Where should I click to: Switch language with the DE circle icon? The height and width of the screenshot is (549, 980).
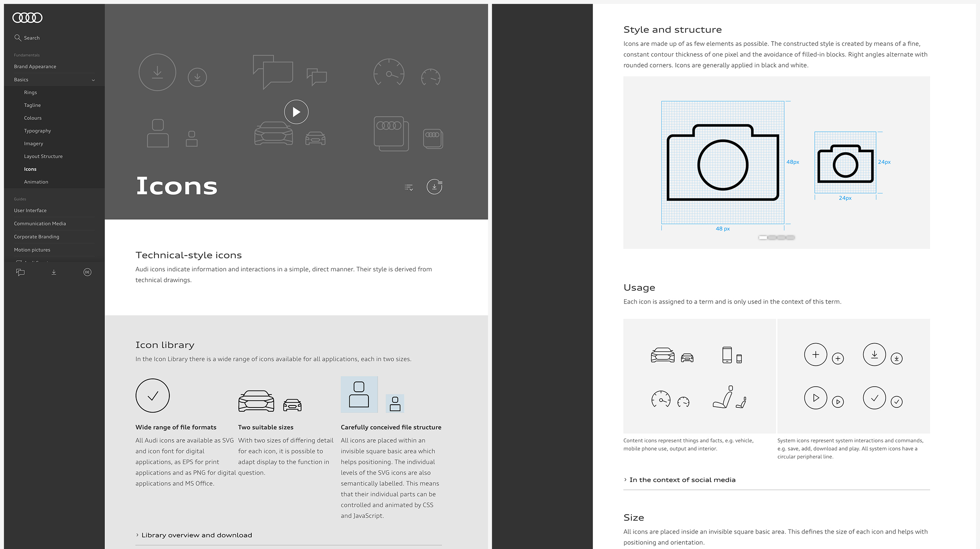[87, 272]
